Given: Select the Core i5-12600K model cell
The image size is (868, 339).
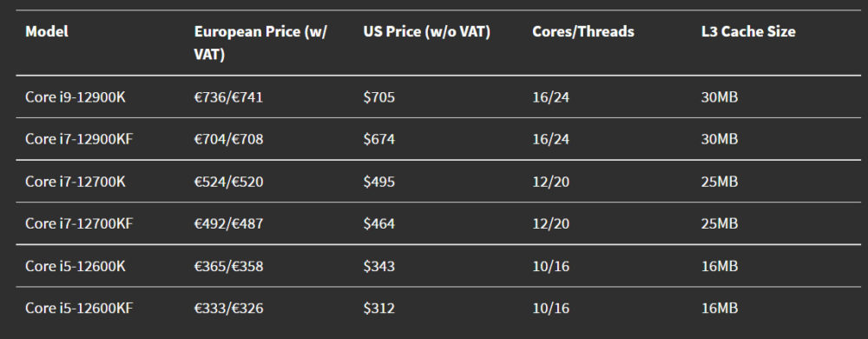Looking at the screenshot, I should tap(76, 267).
